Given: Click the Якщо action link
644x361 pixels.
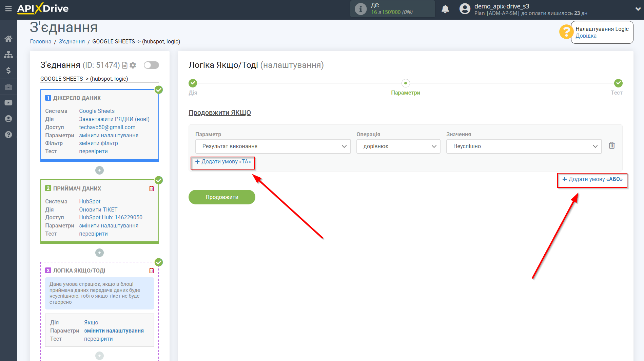Looking at the screenshot, I should coord(91,322).
